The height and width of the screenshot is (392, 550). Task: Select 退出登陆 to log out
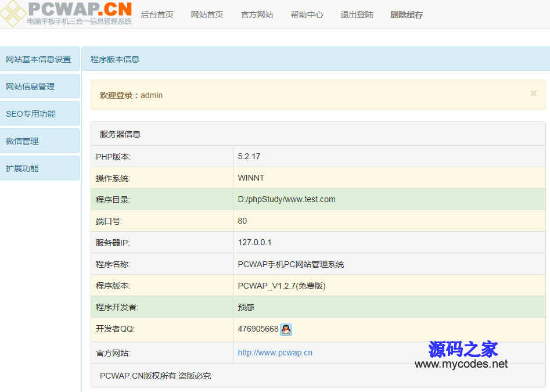[357, 15]
